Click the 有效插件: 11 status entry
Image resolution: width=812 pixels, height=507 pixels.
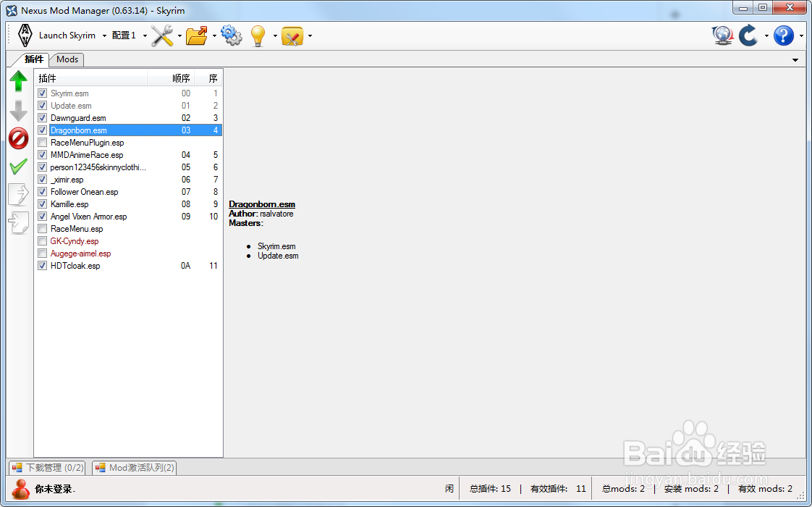tap(558, 489)
